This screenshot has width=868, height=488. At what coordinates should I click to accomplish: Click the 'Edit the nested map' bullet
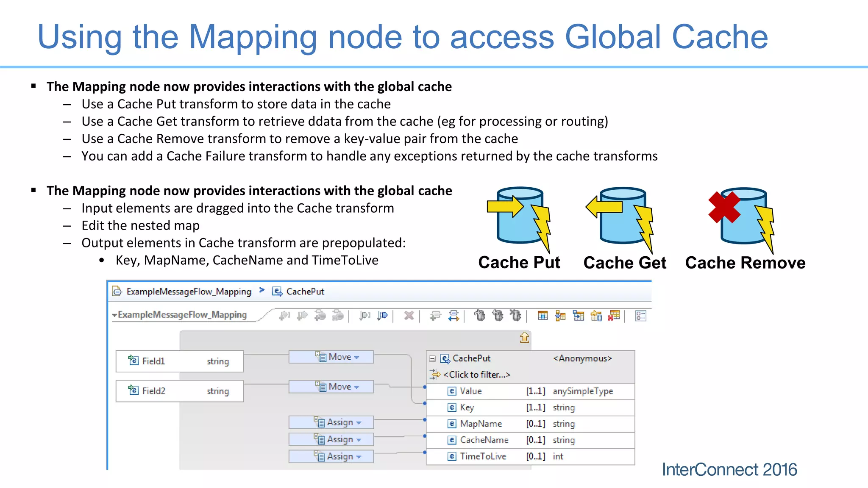[x=140, y=226]
